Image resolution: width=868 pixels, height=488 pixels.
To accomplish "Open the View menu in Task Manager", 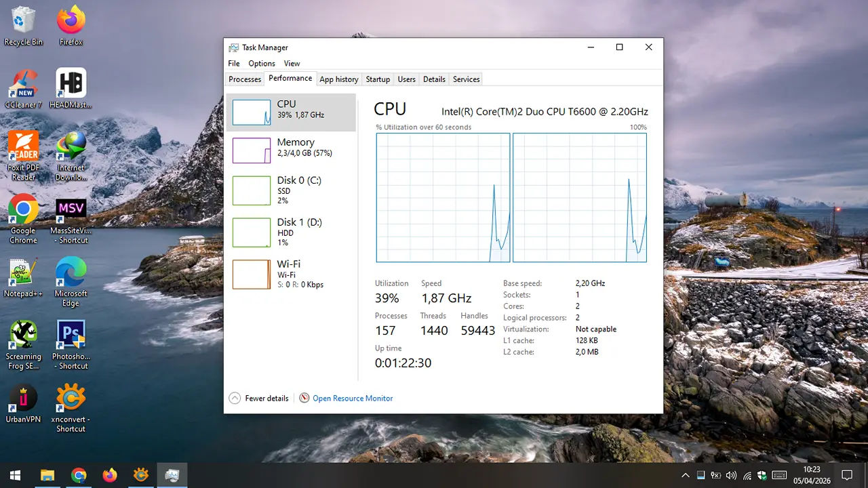I will [292, 64].
